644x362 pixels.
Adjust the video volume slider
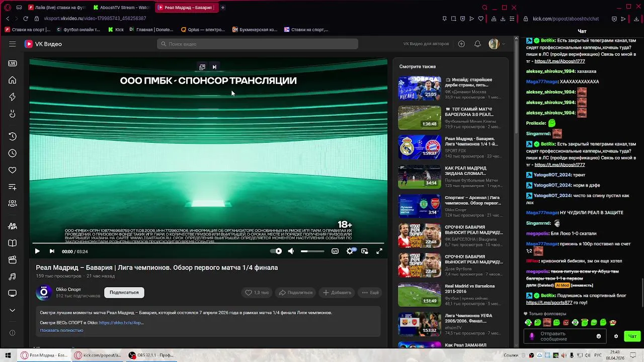pos(312,251)
